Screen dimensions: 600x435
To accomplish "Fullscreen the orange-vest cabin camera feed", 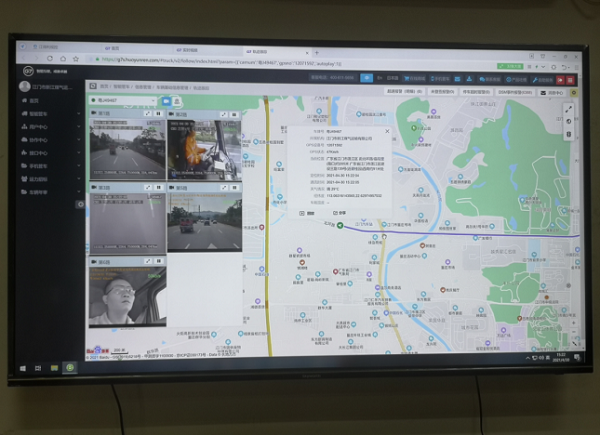I will click(x=224, y=114).
